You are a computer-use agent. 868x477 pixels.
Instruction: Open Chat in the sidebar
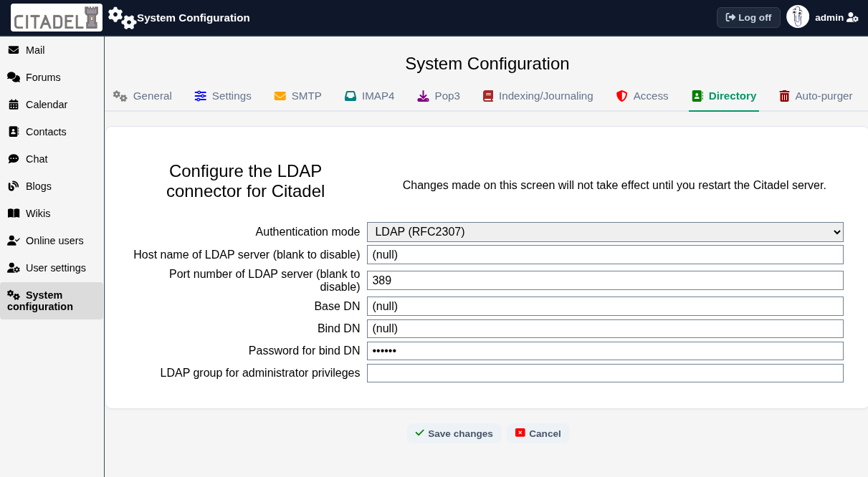point(52,159)
